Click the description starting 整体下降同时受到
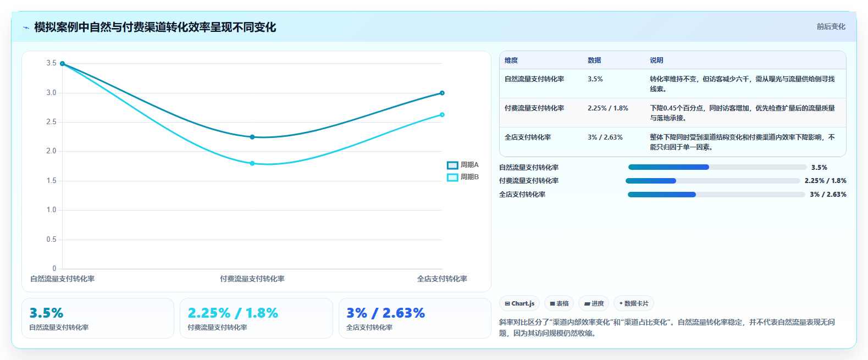Screen dimensions: 868x360 [742, 142]
